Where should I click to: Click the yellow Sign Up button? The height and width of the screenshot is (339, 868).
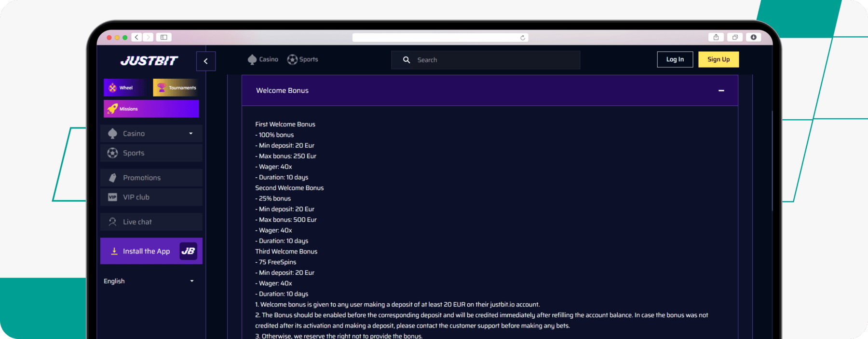719,59
